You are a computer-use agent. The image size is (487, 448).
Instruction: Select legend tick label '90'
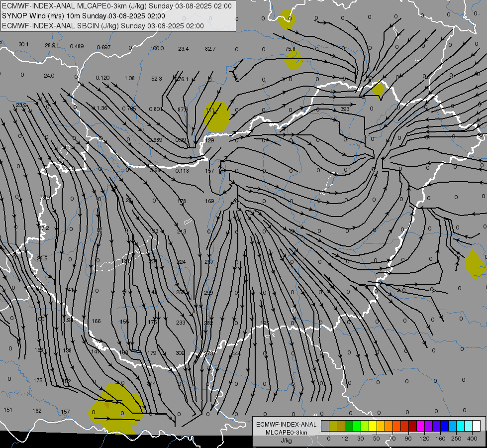click(408, 439)
